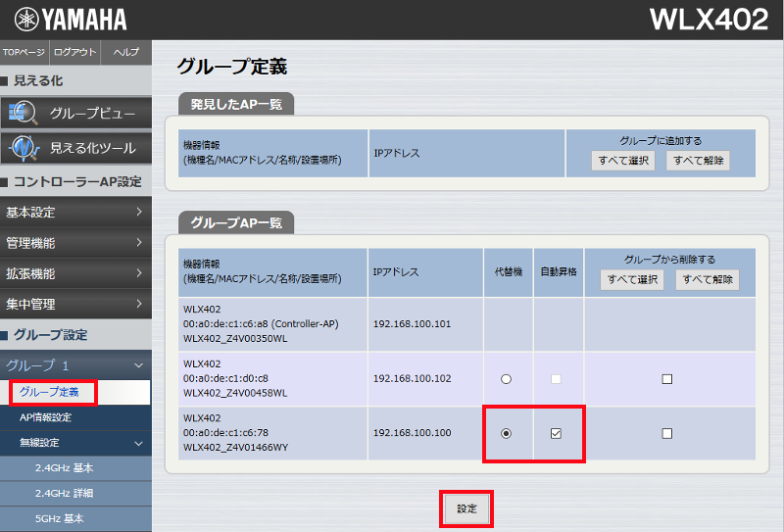Open the ヘルプ tab
Viewport: 784px width, 532px height.
pyautogui.click(x=126, y=51)
